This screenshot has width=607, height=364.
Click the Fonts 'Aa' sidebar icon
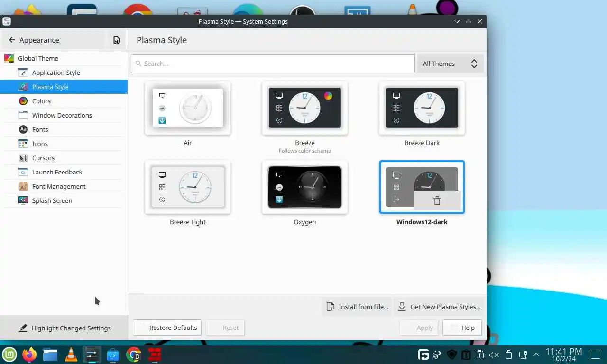tap(23, 129)
